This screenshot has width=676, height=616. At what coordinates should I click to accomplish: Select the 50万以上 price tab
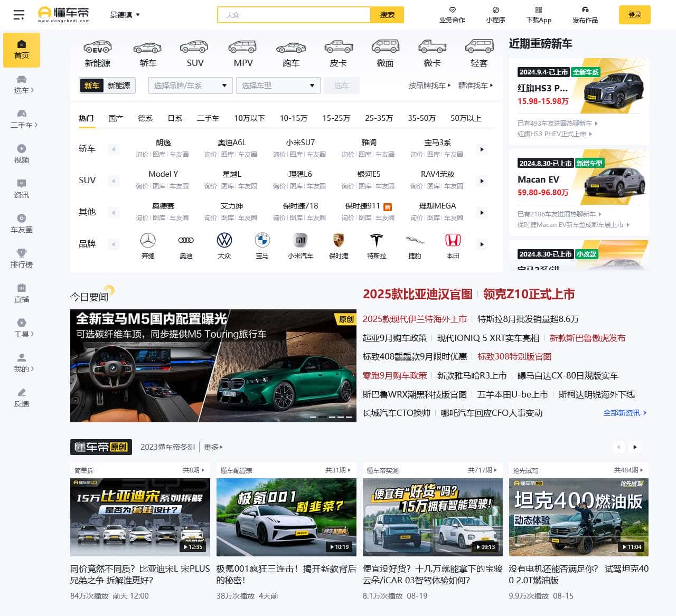point(466,118)
